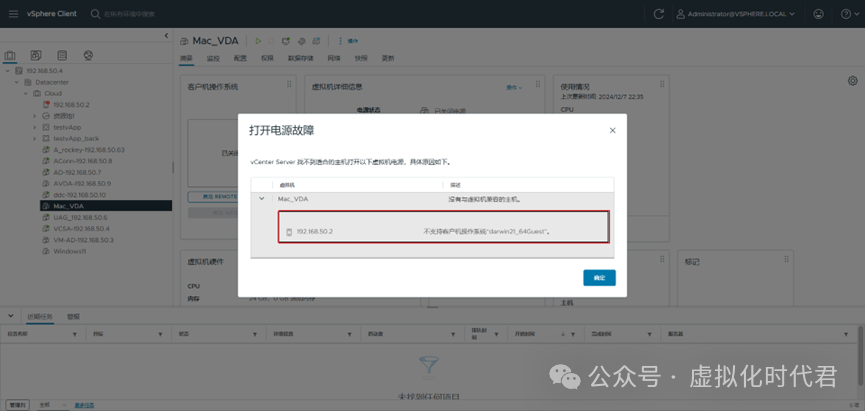
Task: Switch to the 警报 alarms tab
Action: (73, 317)
